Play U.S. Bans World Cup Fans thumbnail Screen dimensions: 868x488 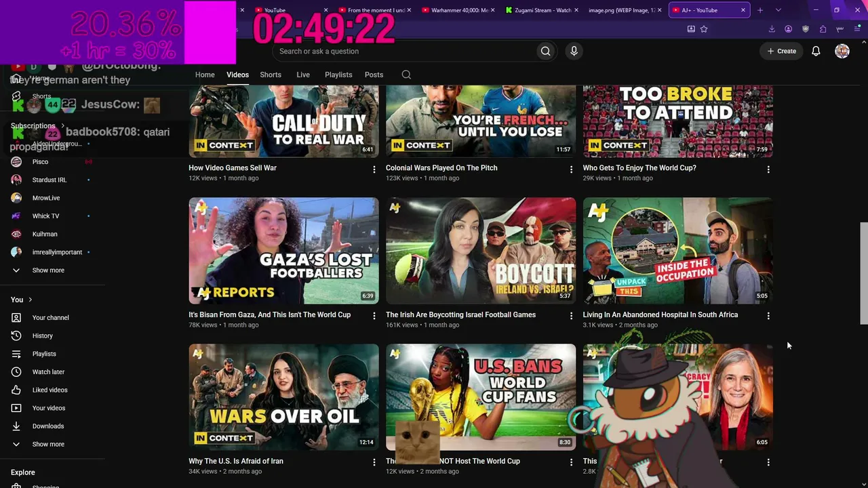coord(481,397)
